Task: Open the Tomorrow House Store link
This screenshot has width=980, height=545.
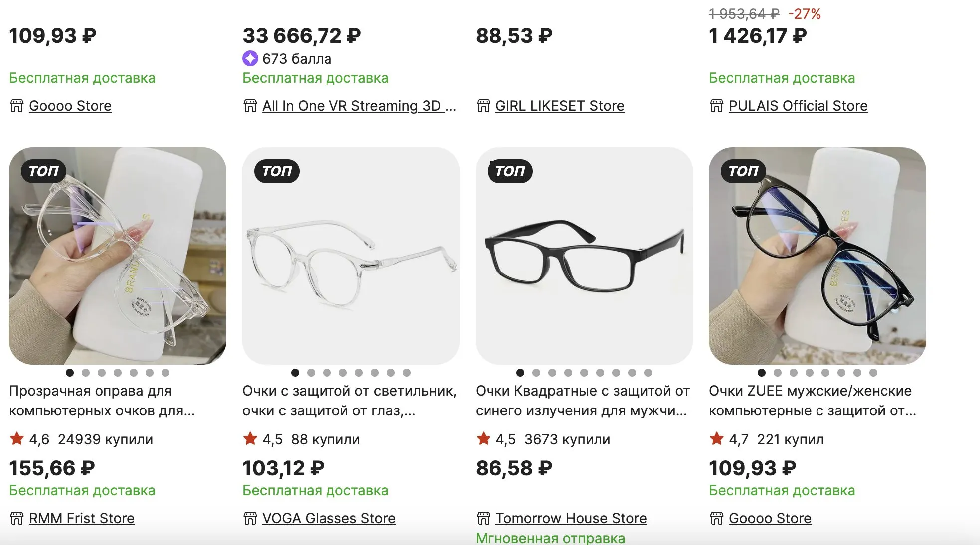Action: click(x=571, y=518)
